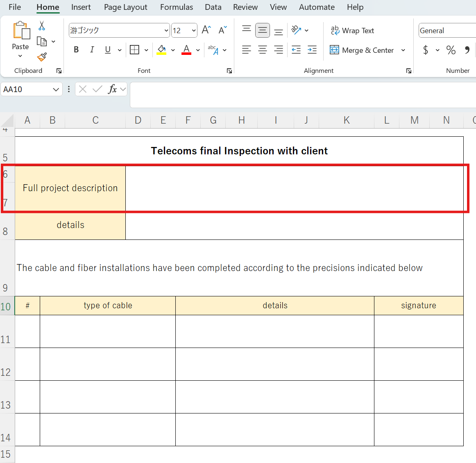
Task: Click the Percent Style icon
Action: (451, 50)
